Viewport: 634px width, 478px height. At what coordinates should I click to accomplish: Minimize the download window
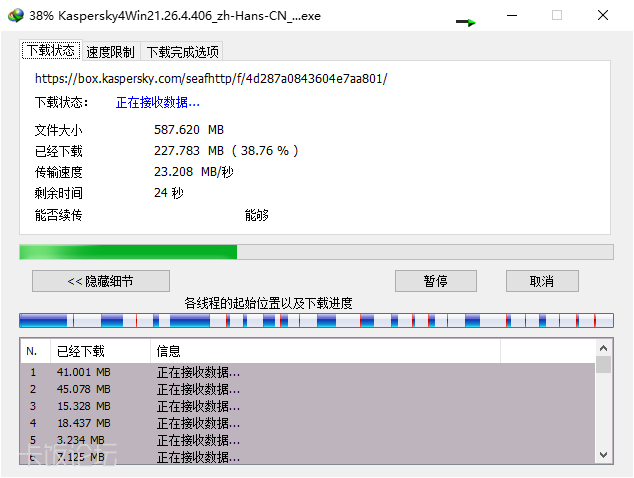pos(512,15)
